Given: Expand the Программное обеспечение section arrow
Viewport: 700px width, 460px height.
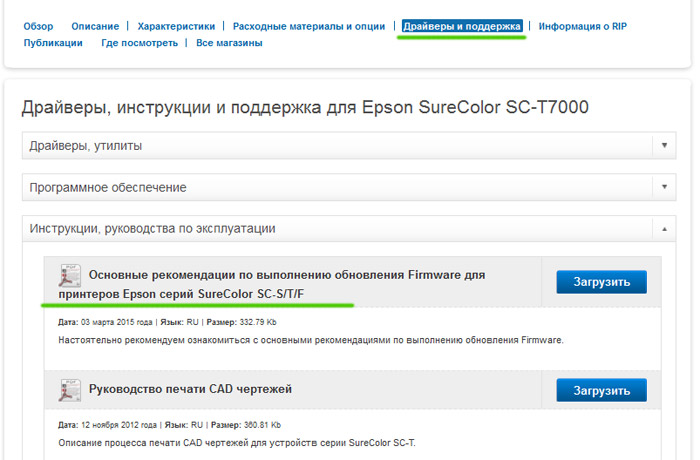Looking at the screenshot, I should (664, 187).
